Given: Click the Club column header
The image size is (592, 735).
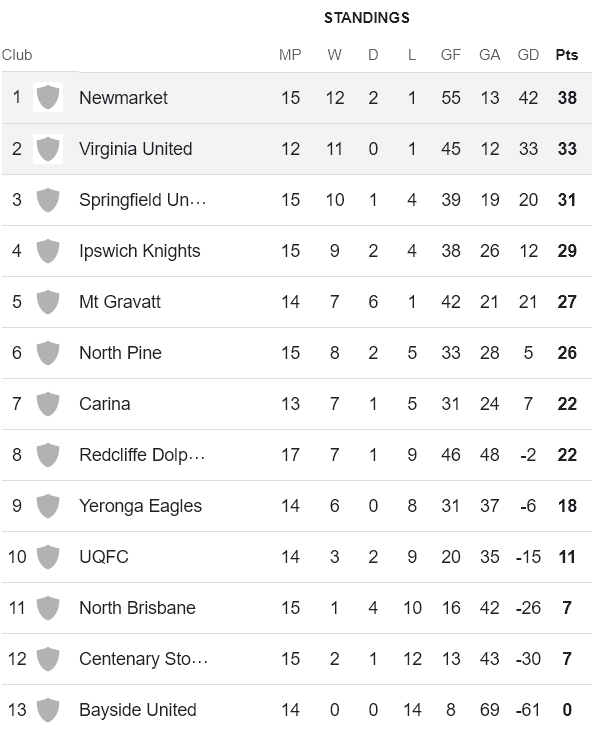Looking at the screenshot, I should [x=17, y=55].
